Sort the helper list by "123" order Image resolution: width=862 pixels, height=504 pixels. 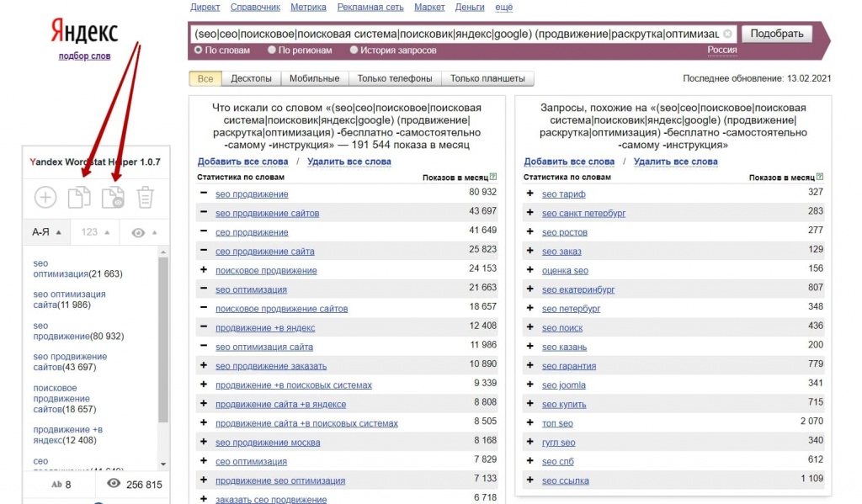(x=94, y=232)
